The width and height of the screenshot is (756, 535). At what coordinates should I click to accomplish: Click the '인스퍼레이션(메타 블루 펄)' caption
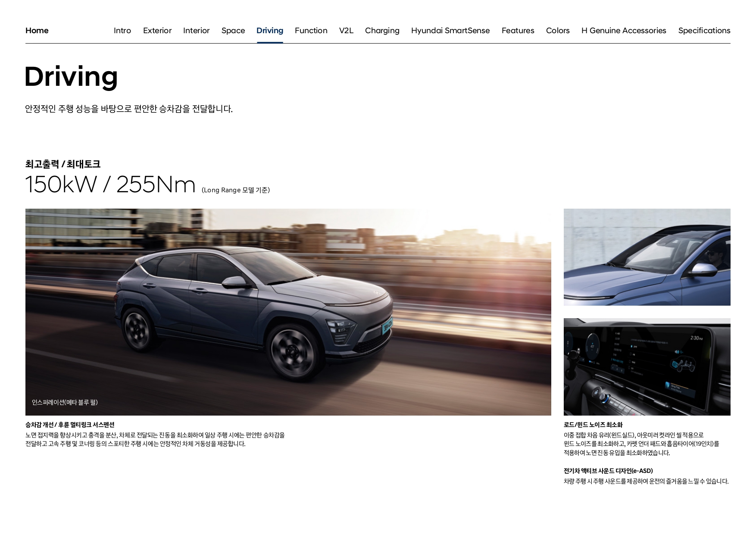(65, 402)
